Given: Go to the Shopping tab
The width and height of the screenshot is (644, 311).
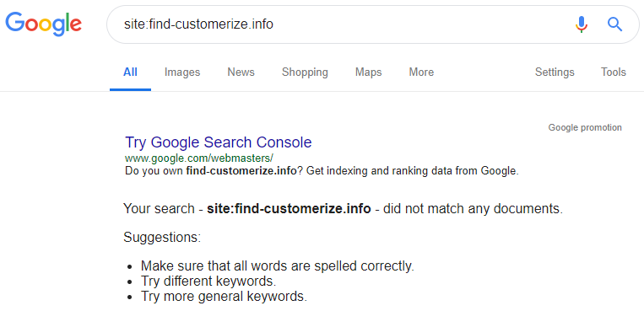Looking at the screenshot, I should [305, 72].
